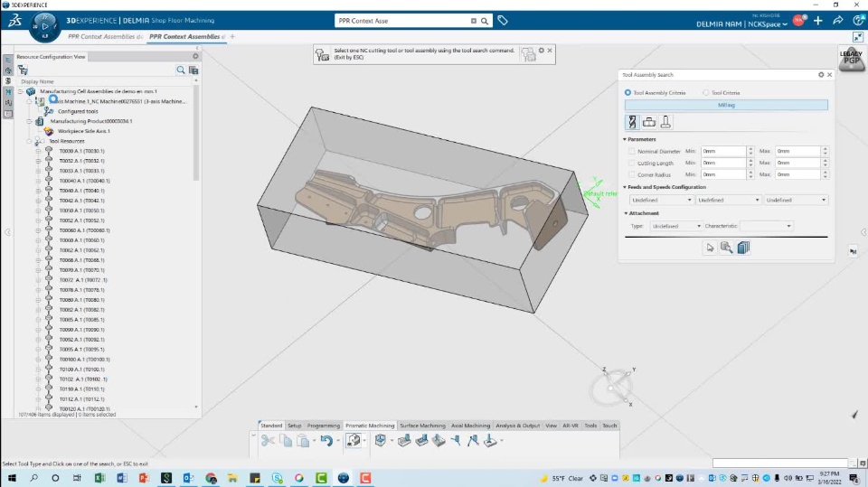Click the tag icon beside search bar

coord(503,21)
